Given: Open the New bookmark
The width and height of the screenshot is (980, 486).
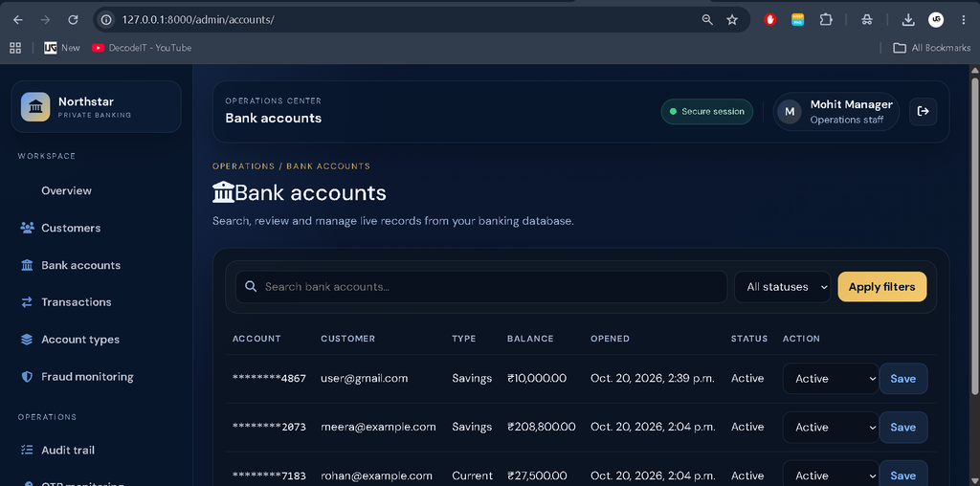Looking at the screenshot, I should click(62, 48).
